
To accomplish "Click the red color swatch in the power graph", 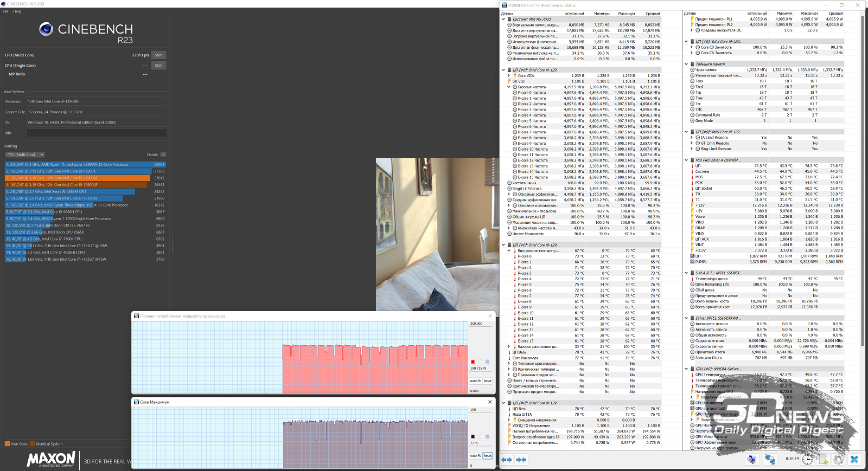I will (473, 362).
